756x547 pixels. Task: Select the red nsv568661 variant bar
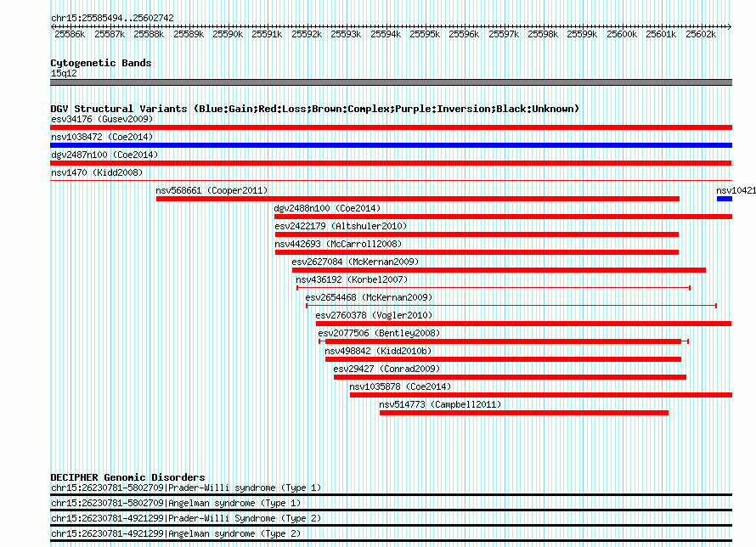pyautogui.click(x=418, y=199)
